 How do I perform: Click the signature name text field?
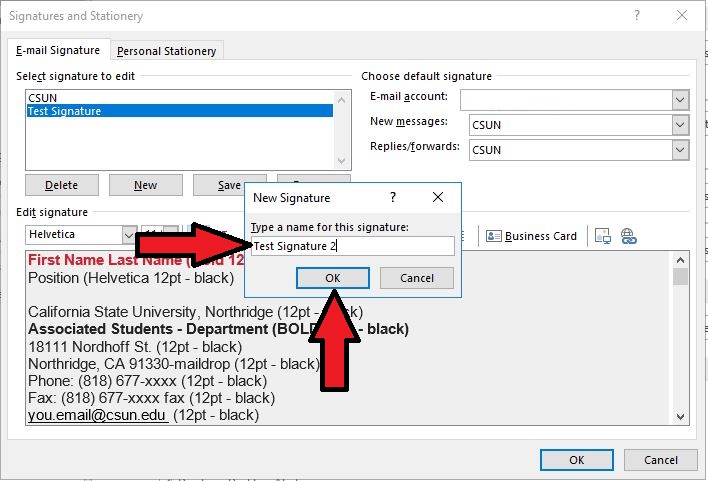352,246
